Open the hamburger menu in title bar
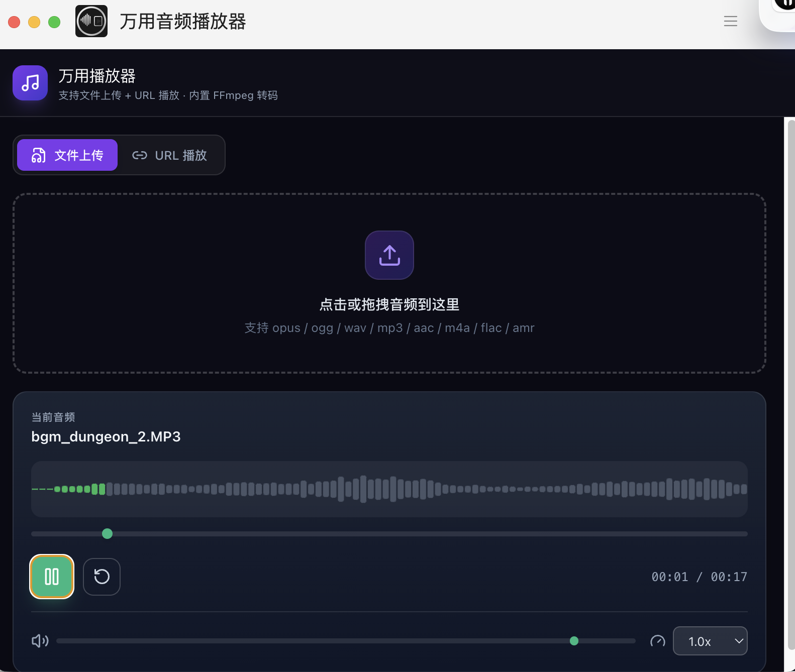The image size is (795, 672). [730, 21]
